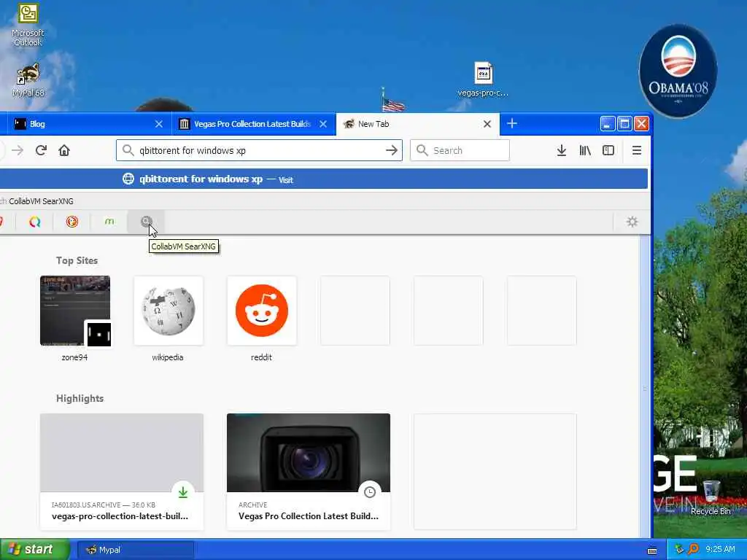This screenshot has width=747, height=560.
Task: Visit the qbittorent for windows xp suggestion
Action: tap(324, 179)
